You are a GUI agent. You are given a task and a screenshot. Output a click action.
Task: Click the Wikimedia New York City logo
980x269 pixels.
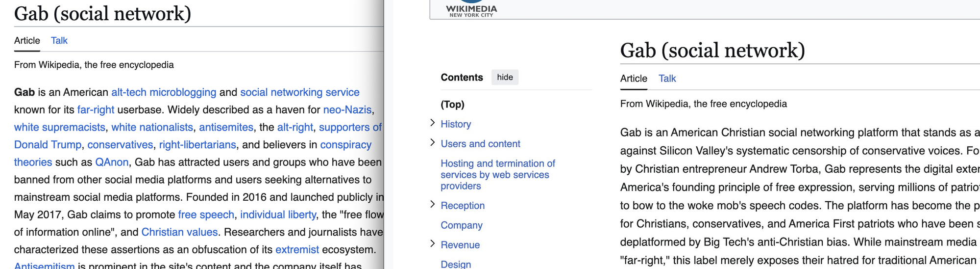471,10
